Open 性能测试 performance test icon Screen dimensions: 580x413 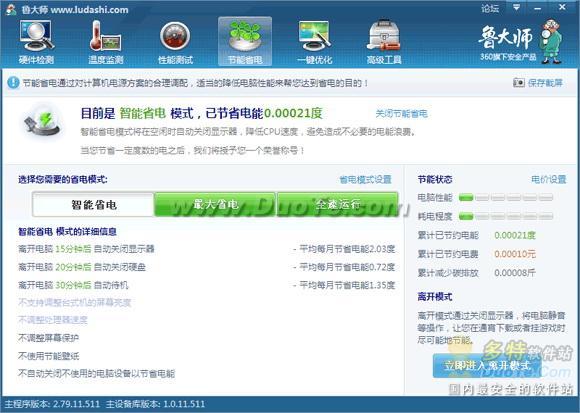pyautogui.click(x=175, y=42)
